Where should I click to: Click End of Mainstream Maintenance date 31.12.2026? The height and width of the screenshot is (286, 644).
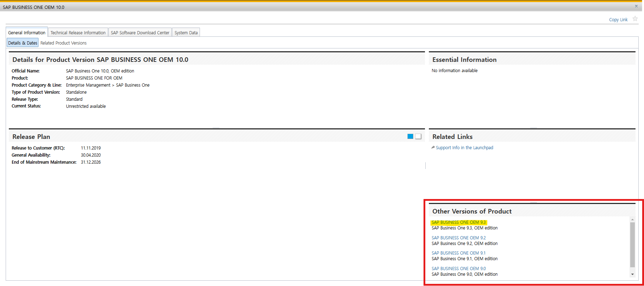point(91,162)
